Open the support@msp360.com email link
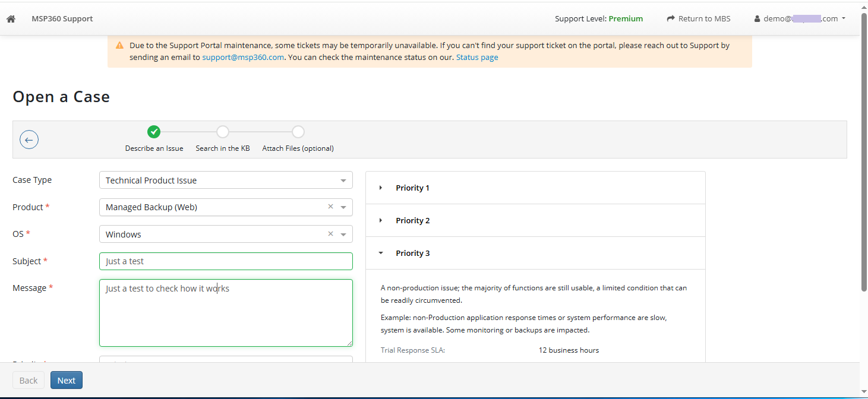Viewport: 868px width, 399px height. pos(243,58)
